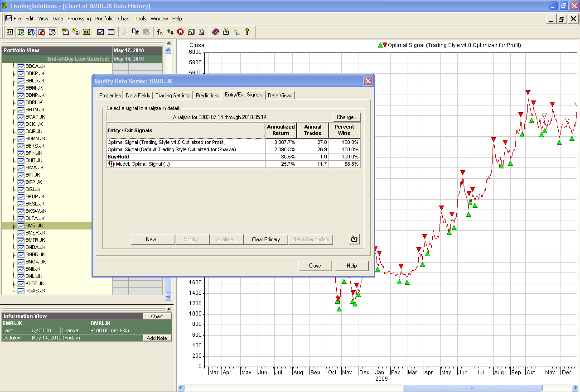Viewport: 580px width, 392px height.
Task: Click the television tutorial toolbar icon
Action: pos(226,32)
